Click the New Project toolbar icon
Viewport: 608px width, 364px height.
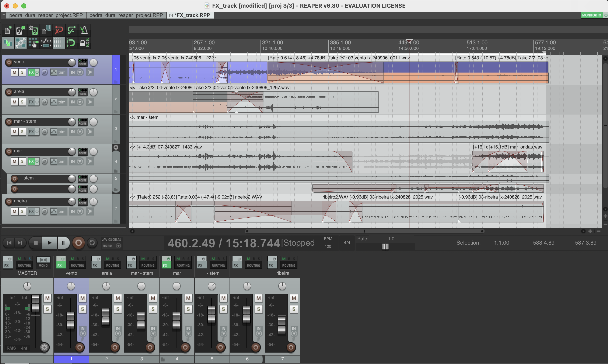tap(8, 30)
